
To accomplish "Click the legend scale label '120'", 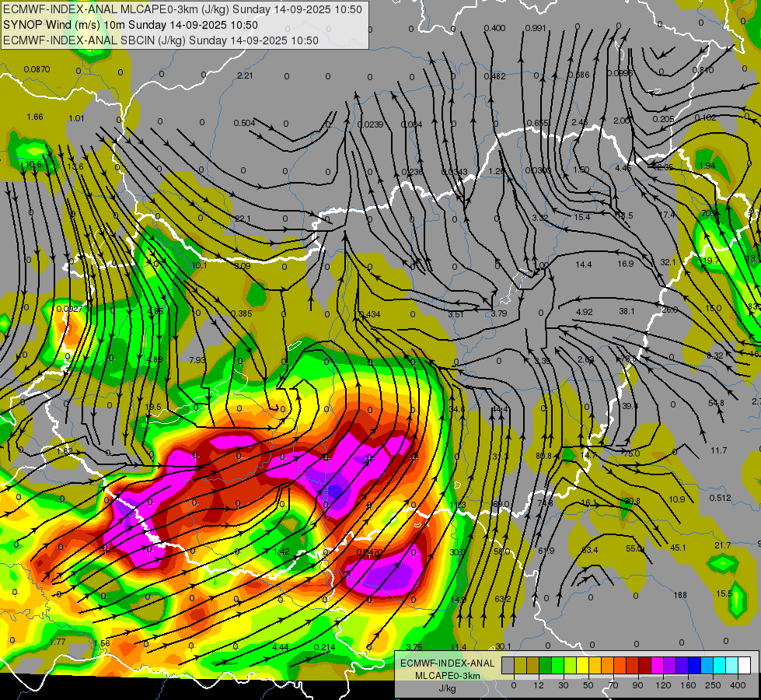I will (x=663, y=685).
